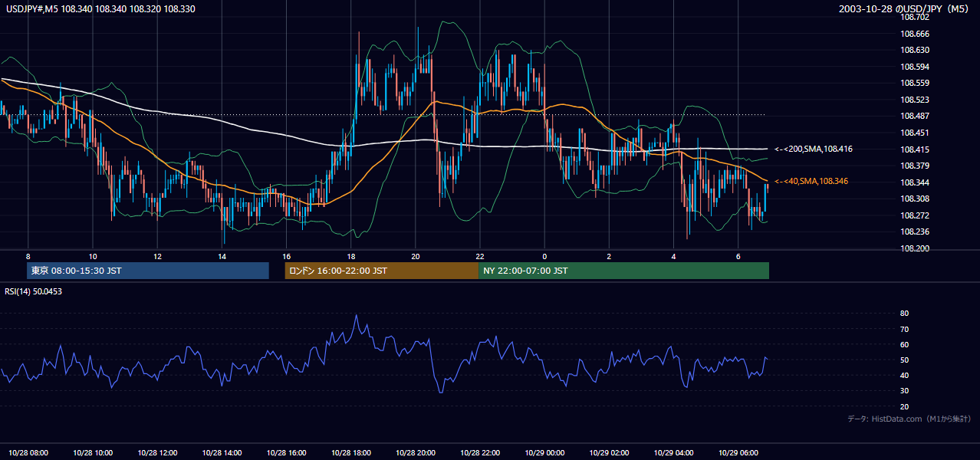Screen dimensions: 980x460
Task: Click price axis value 108.415
Action: coord(914,149)
